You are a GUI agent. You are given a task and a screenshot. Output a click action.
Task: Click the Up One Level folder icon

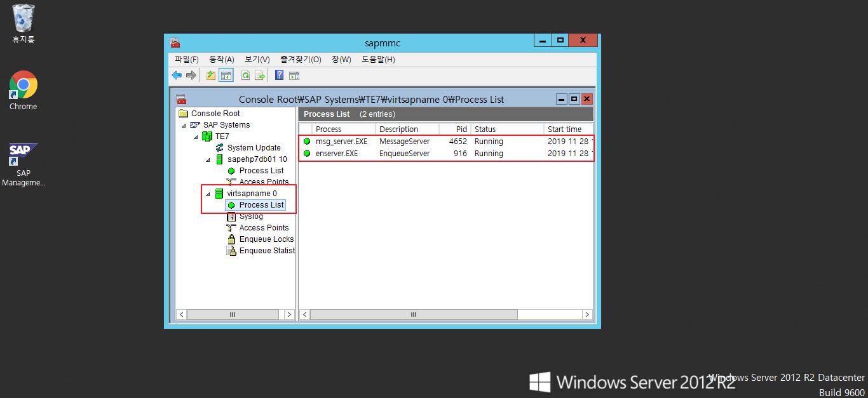211,76
